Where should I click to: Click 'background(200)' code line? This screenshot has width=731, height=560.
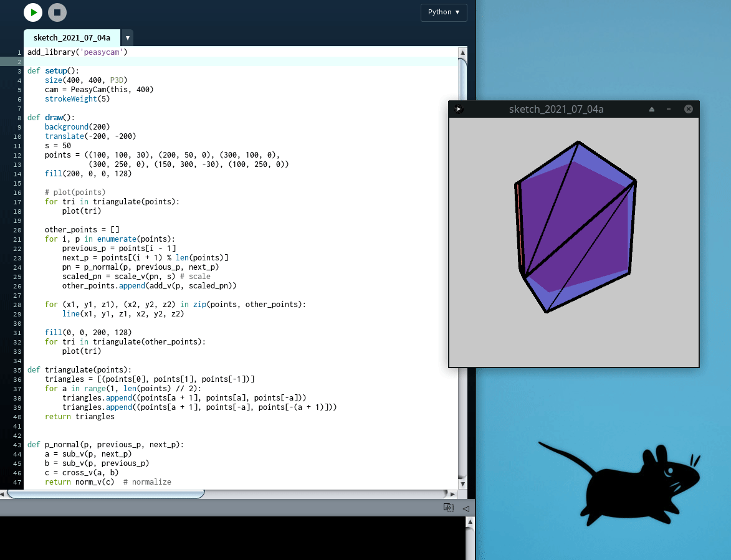pyautogui.click(x=77, y=126)
